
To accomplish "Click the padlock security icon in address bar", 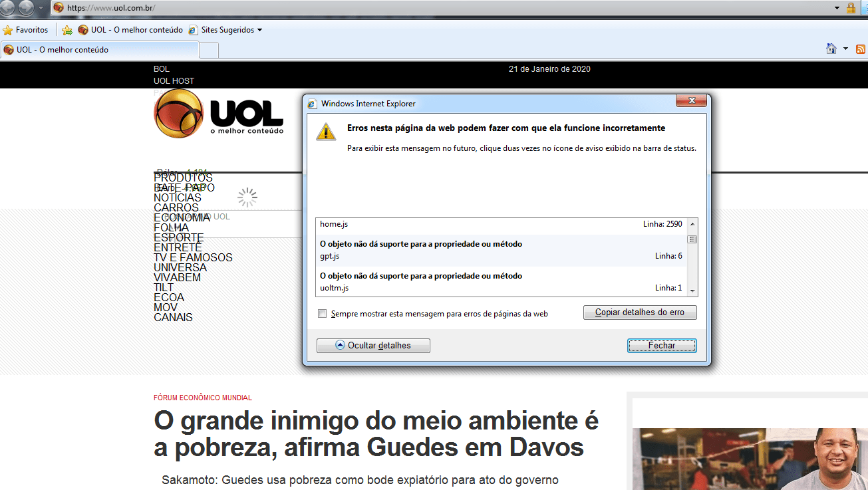I will [x=851, y=8].
